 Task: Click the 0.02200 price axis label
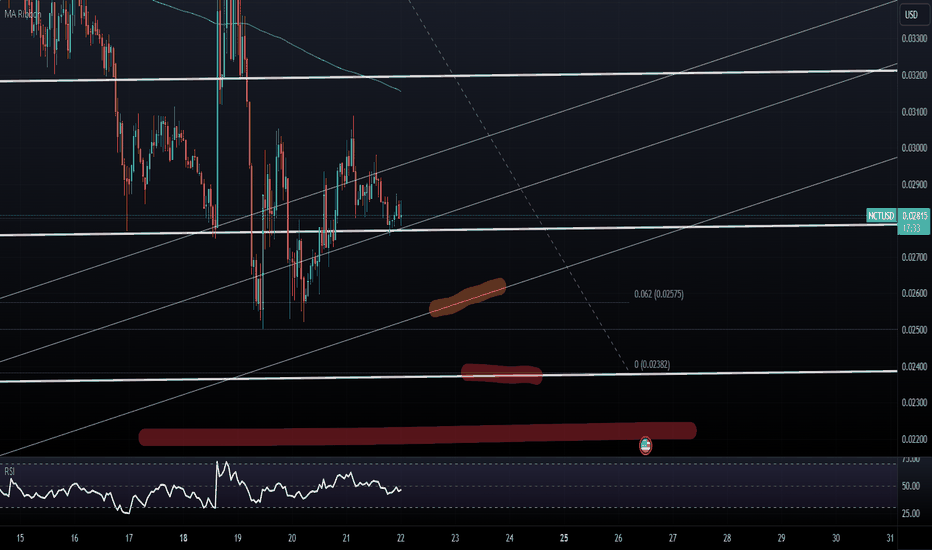pos(914,439)
